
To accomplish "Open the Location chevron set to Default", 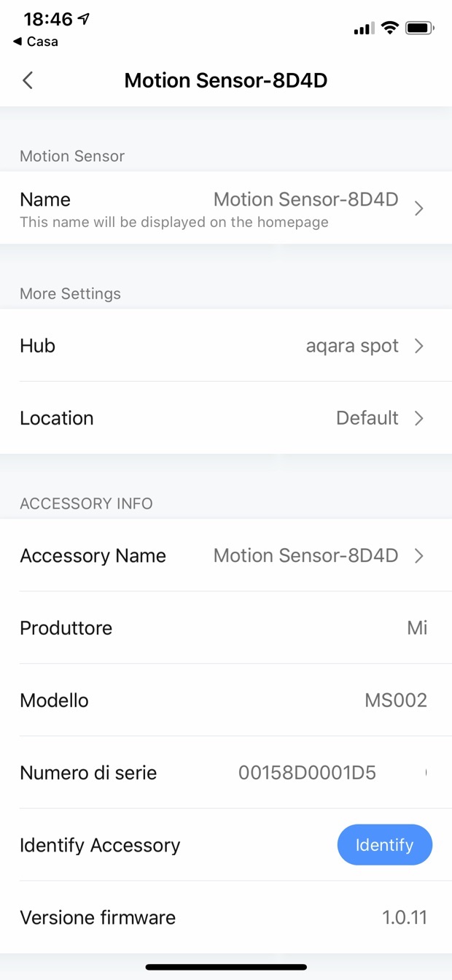I will pyautogui.click(x=419, y=418).
